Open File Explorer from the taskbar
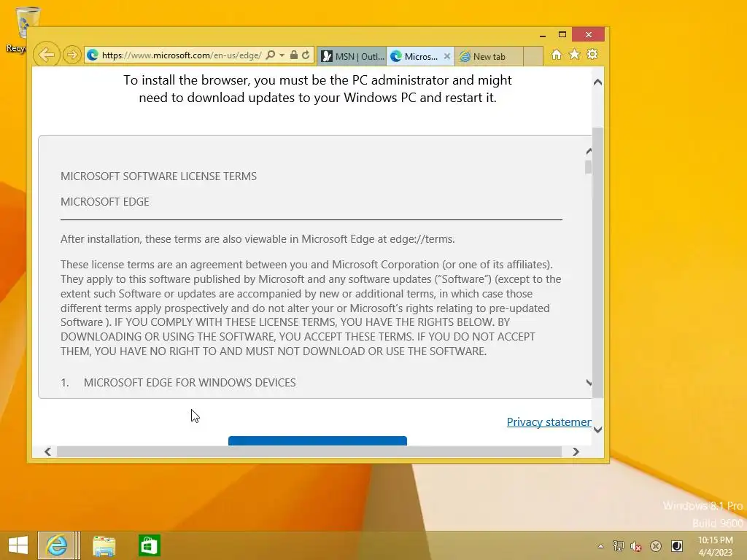The width and height of the screenshot is (747, 560). pyautogui.click(x=104, y=545)
